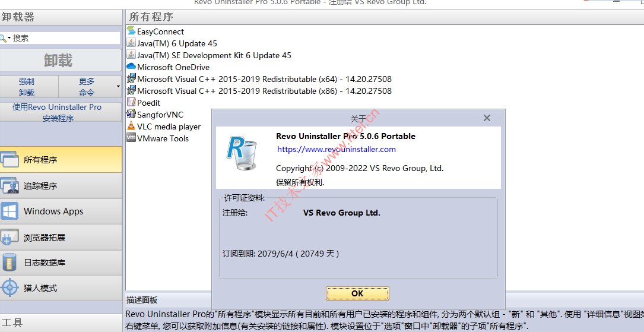This screenshot has width=644, height=332.
Task: Click OK in the About dialog
Action: (x=357, y=293)
